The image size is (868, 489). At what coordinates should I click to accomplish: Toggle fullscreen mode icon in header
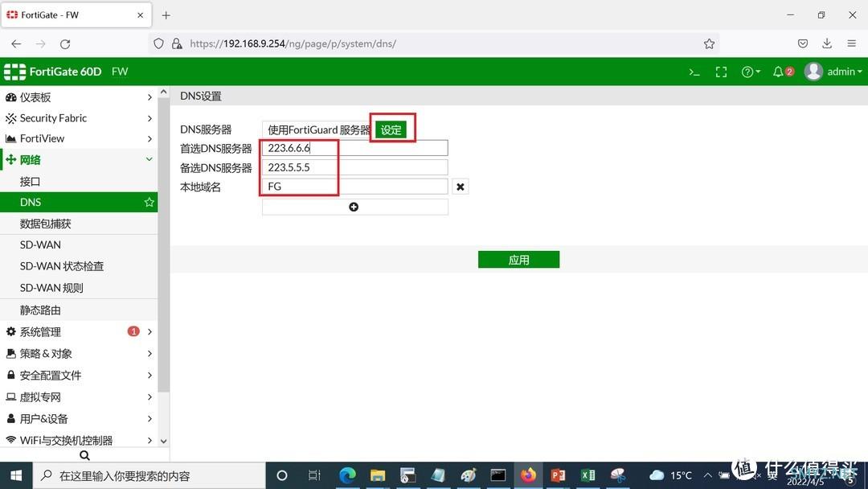click(721, 72)
